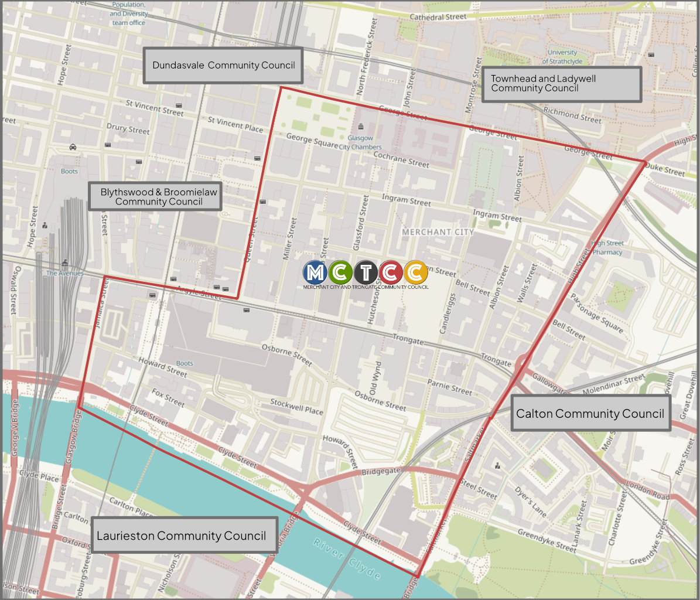This screenshot has width=700, height=600.
Task: Click the blue M circle in the logo
Action: (315, 272)
